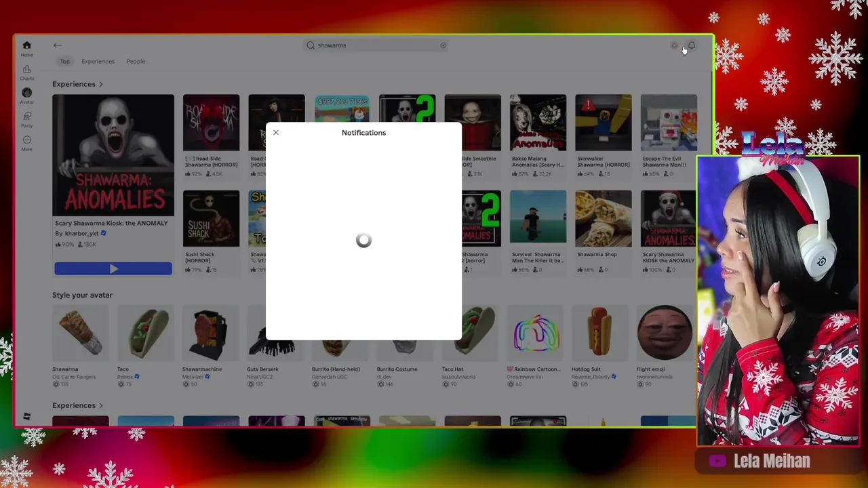Screen dimensions: 868x488
Task: Open Home in the sidebar
Action: pos(26,49)
